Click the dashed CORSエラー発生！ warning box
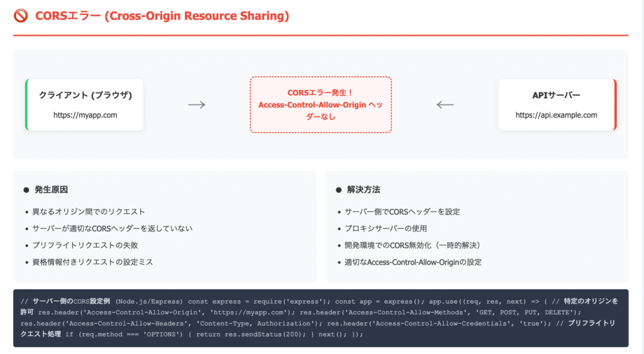This screenshot has height=354, width=644. point(321,104)
